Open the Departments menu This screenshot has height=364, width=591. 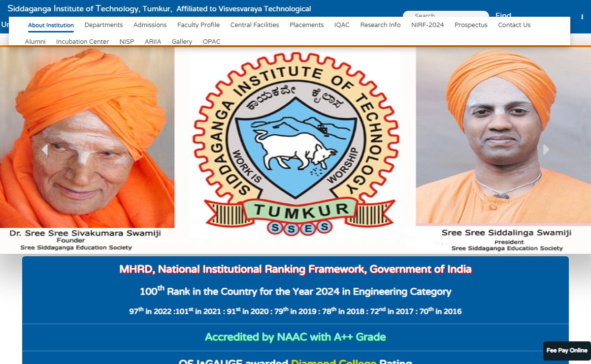coord(103,25)
